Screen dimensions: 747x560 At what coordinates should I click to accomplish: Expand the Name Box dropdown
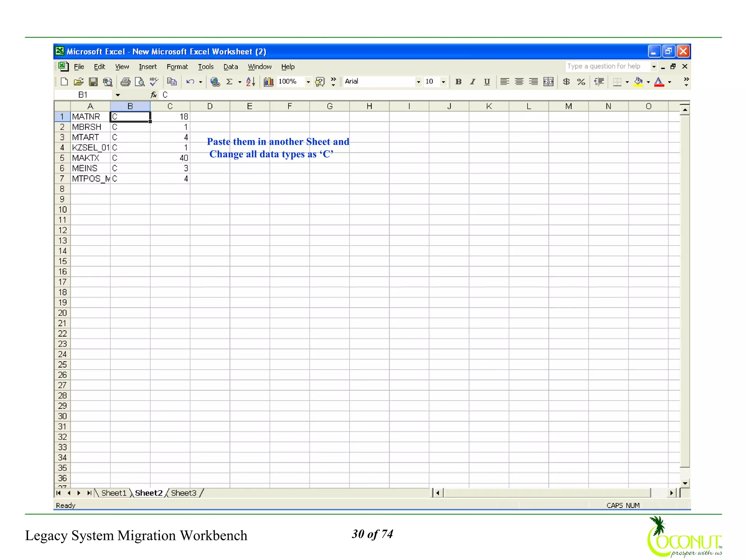[118, 95]
